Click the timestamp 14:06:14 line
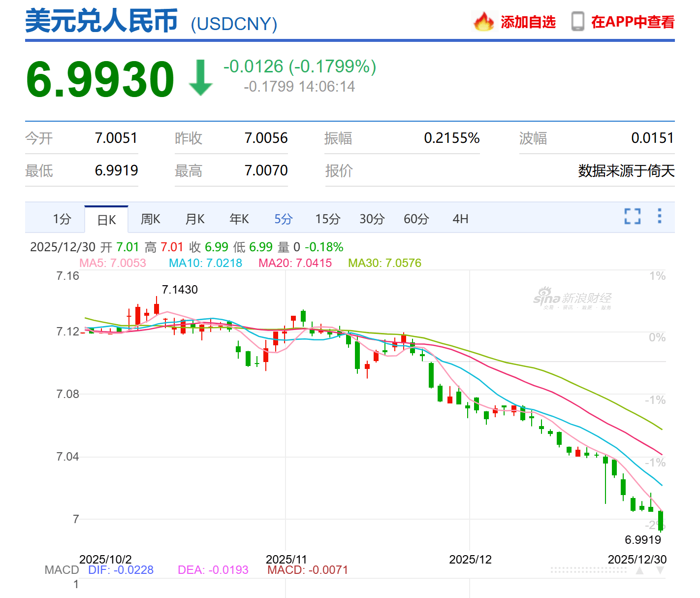This screenshot has height=598, width=700. coord(299,87)
